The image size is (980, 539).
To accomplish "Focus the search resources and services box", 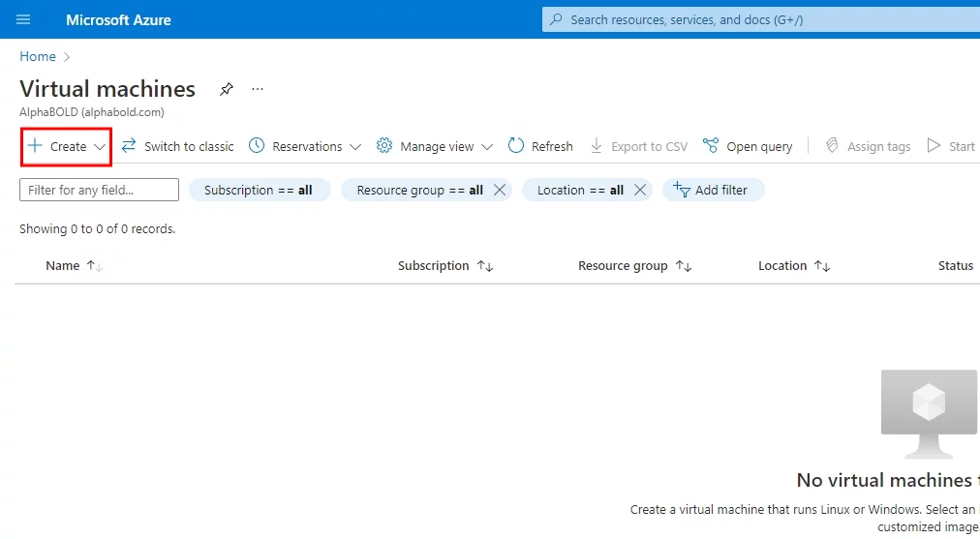I will click(x=760, y=19).
